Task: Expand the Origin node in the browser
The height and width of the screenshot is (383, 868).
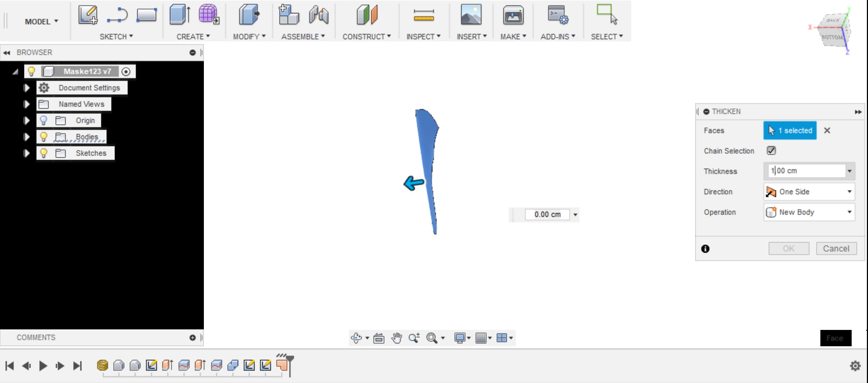Action: 26,120
